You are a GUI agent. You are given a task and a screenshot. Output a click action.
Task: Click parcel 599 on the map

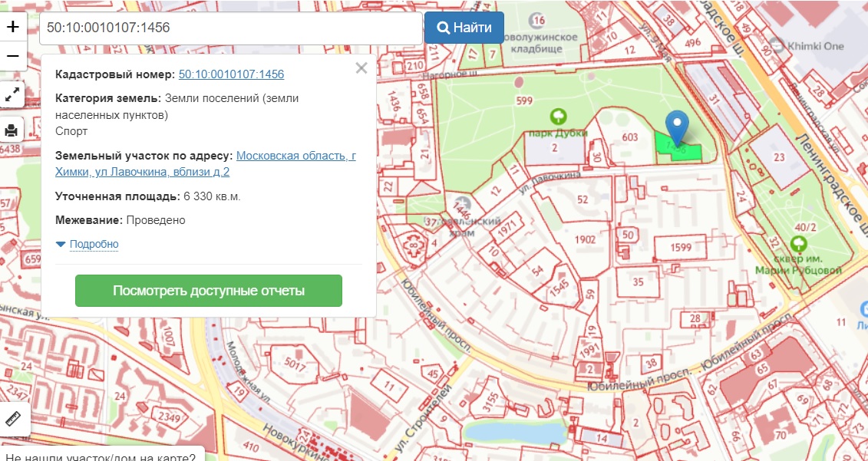pos(525,101)
